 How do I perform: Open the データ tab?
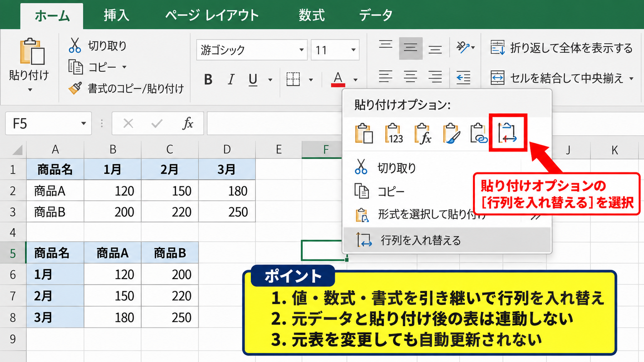pyautogui.click(x=376, y=15)
